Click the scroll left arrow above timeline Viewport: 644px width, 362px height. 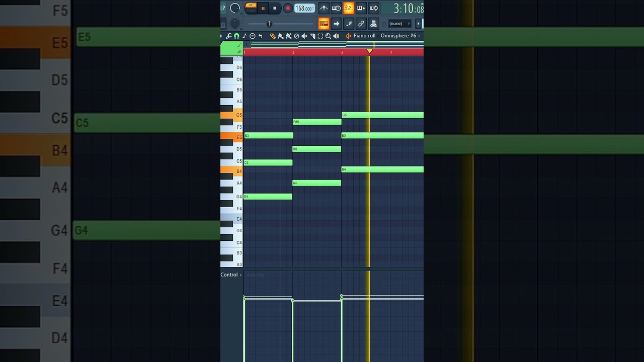(x=247, y=44)
